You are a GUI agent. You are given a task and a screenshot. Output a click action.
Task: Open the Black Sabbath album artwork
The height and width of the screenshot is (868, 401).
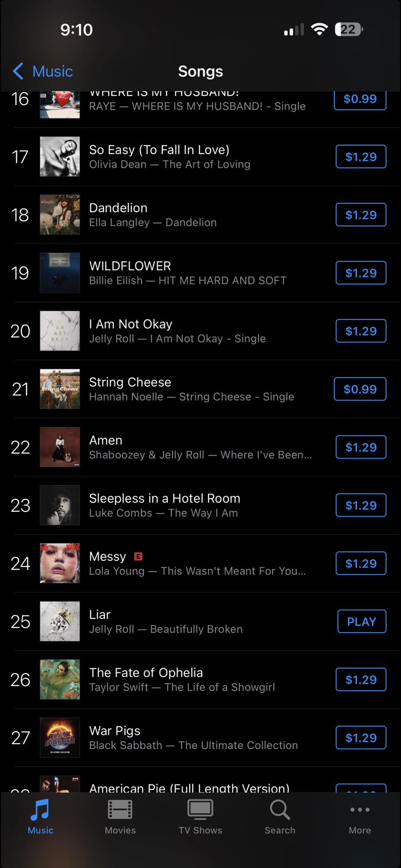pos(60,737)
